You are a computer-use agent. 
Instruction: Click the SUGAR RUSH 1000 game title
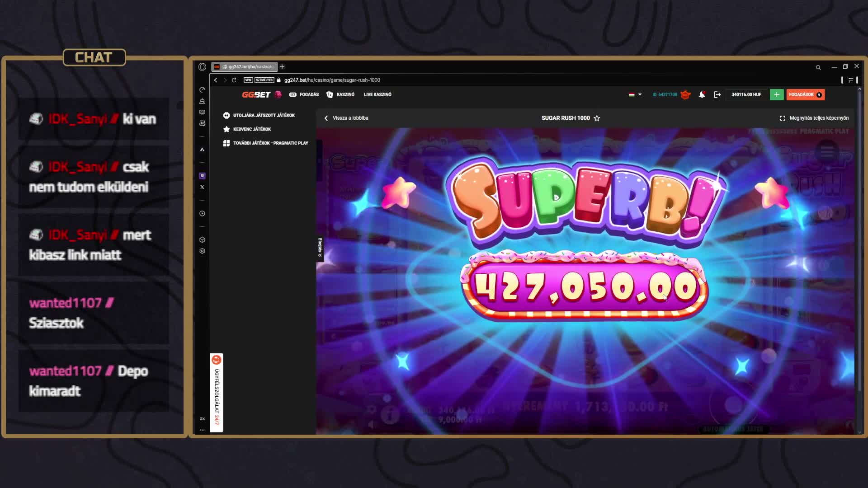point(566,118)
